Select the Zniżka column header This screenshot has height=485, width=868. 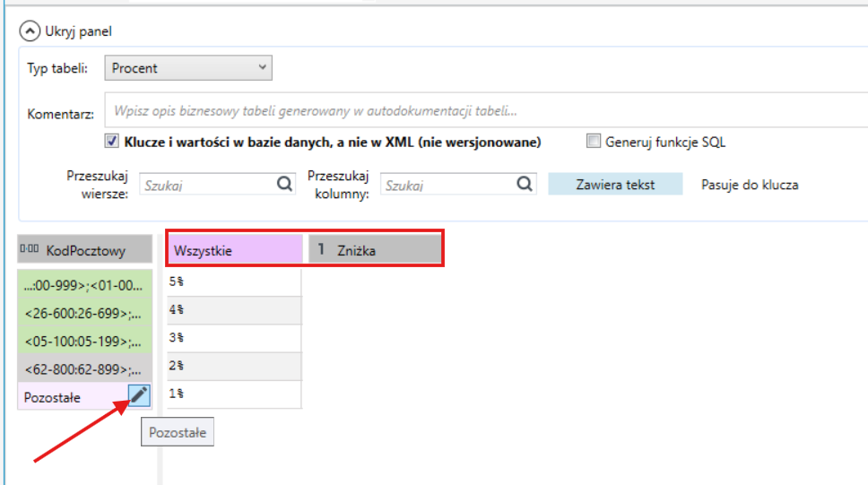point(375,249)
